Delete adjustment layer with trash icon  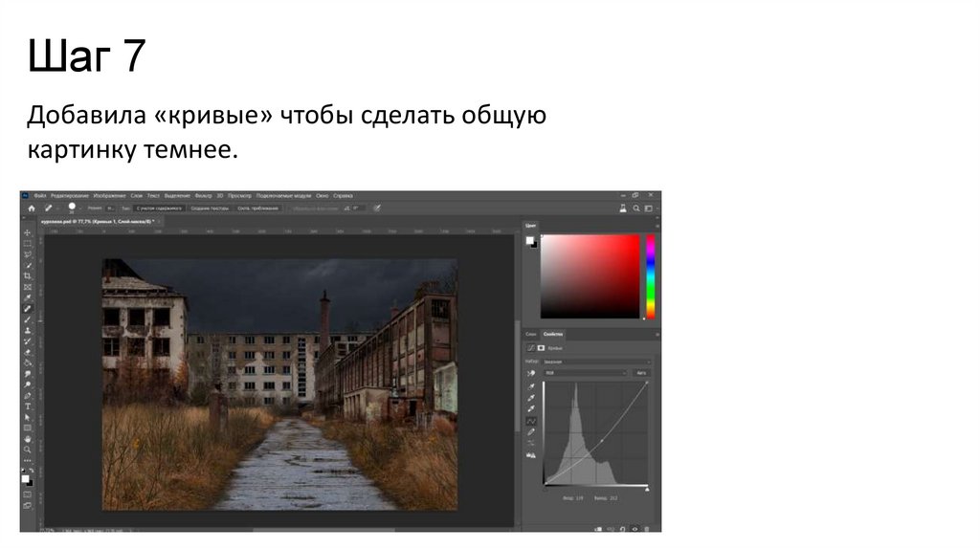click(x=647, y=529)
